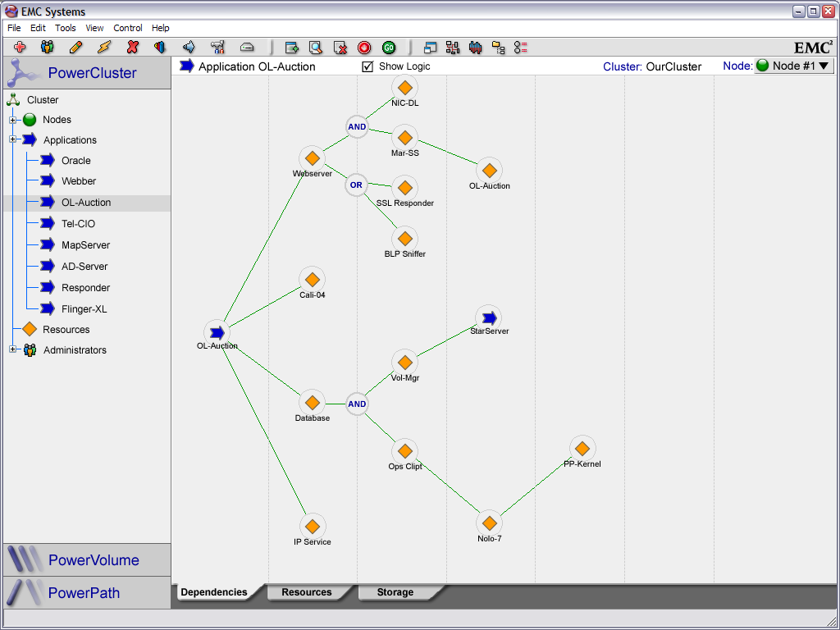The image size is (840, 630).
Task: Open the PowerVolume panel
Action: [87, 559]
